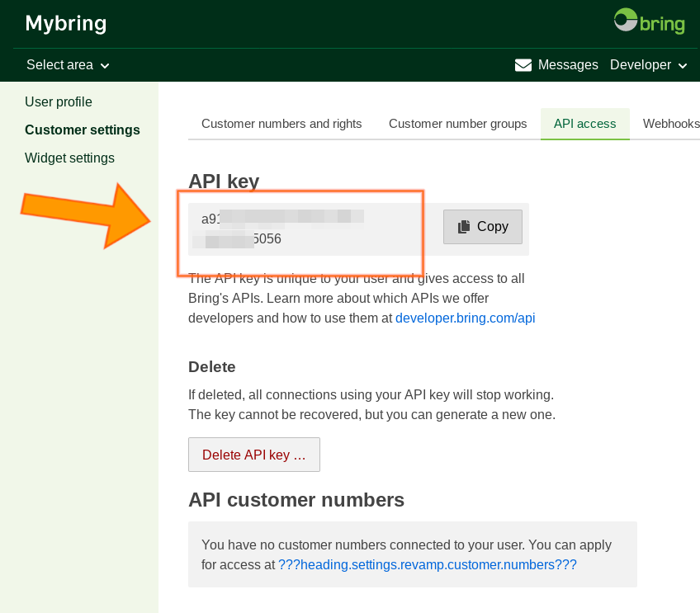Click the green Bring brand logo
Screen dimensions: 700x613
coord(650,21)
